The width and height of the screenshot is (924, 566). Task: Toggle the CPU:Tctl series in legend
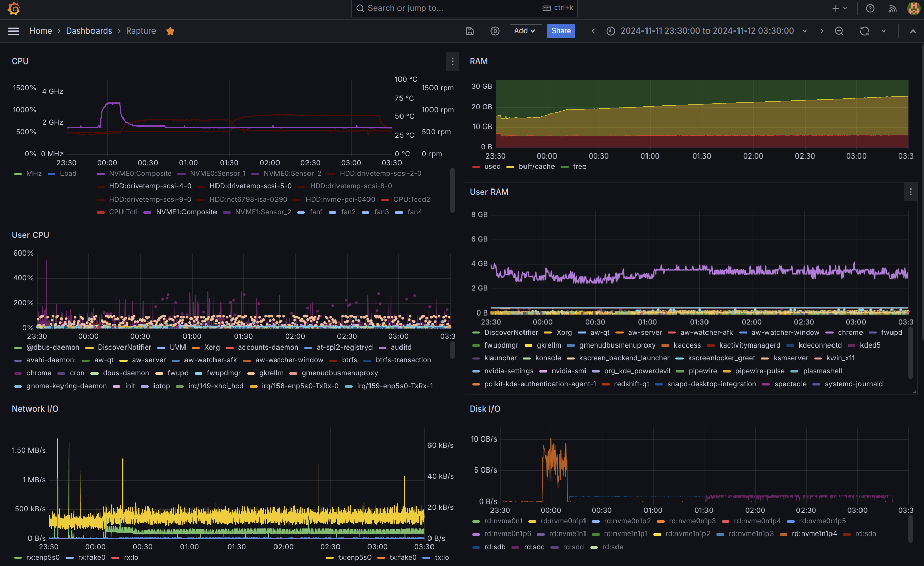(x=123, y=212)
